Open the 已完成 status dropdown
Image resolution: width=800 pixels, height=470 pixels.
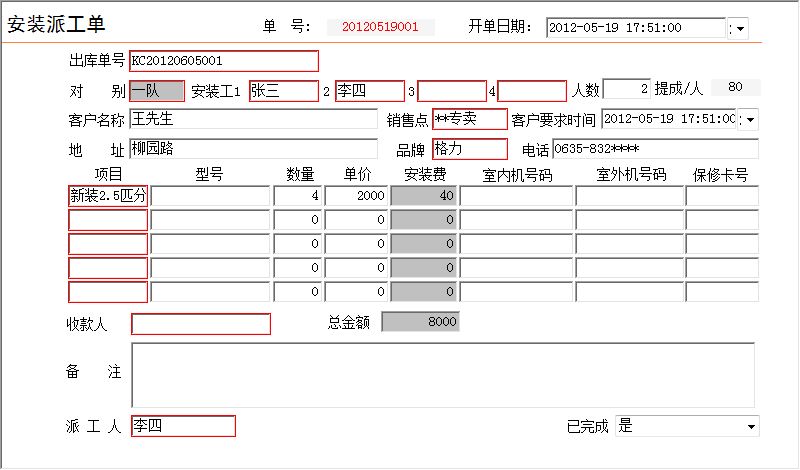[x=751, y=427]
